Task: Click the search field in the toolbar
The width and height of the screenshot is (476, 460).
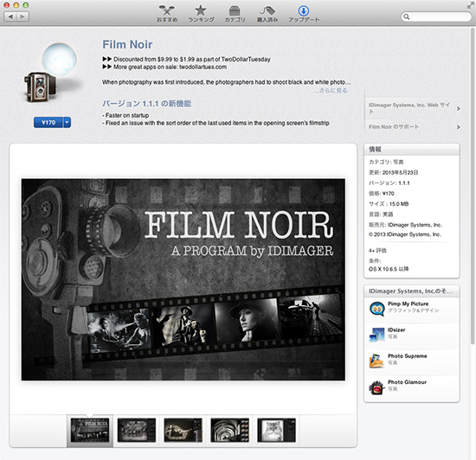Action: click(436, 16)
